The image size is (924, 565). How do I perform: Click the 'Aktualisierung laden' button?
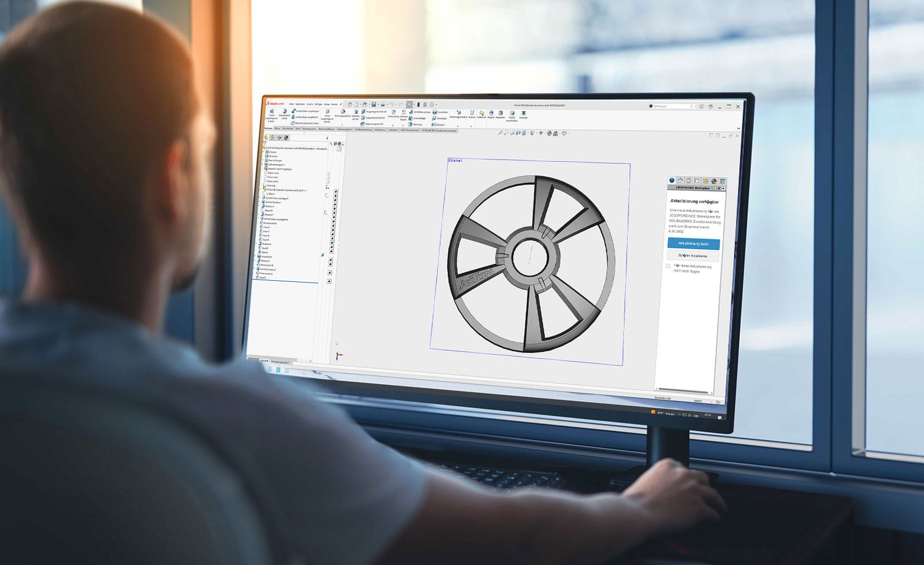point(693,244)
